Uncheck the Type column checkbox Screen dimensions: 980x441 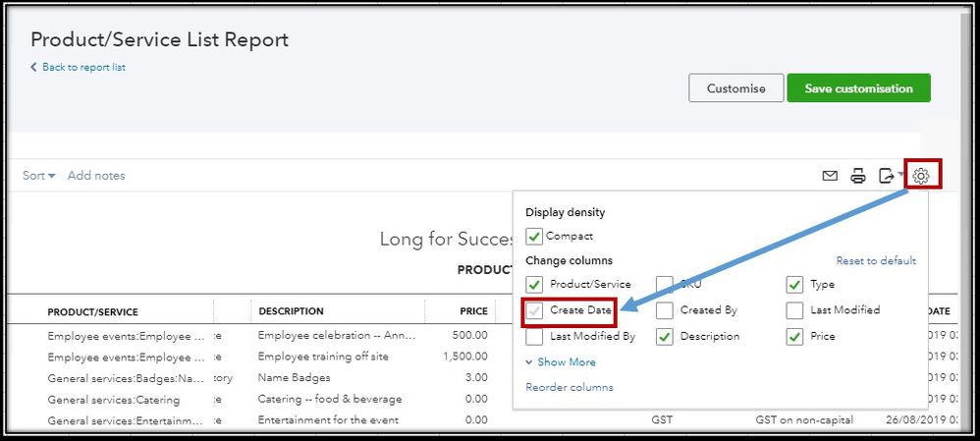click(x=794, y=285)
